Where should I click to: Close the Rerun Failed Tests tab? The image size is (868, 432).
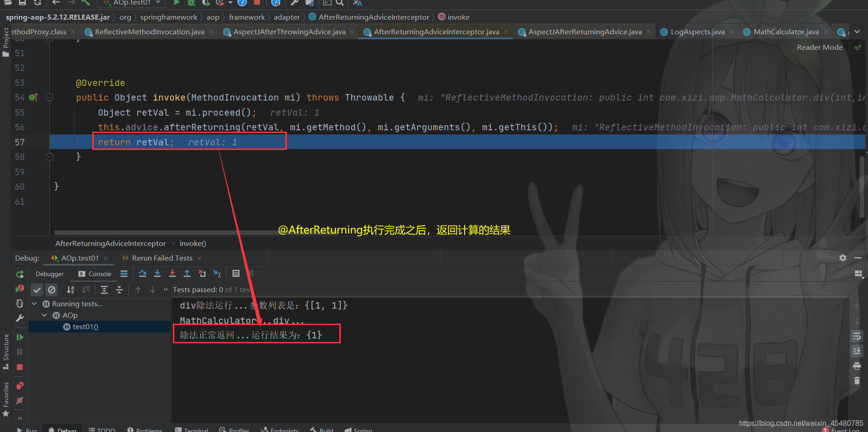pyautogui.click(x=199, y=258)
